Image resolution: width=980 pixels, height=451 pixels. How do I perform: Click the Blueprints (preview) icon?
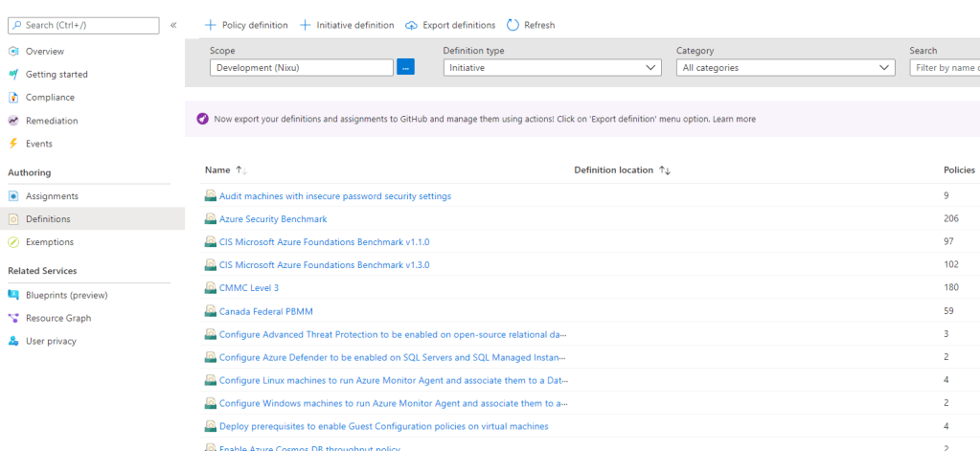13,295
